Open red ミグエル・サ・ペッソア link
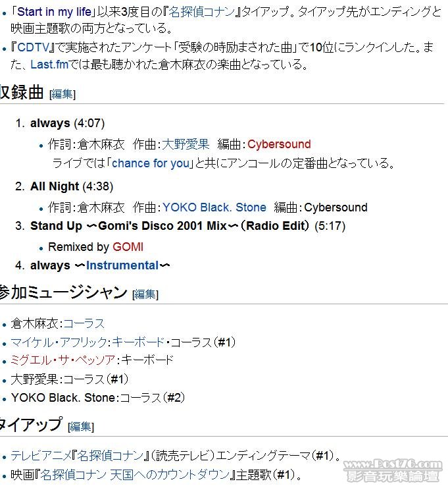Viewport: 448px width, 488px height. click(62, 360)
